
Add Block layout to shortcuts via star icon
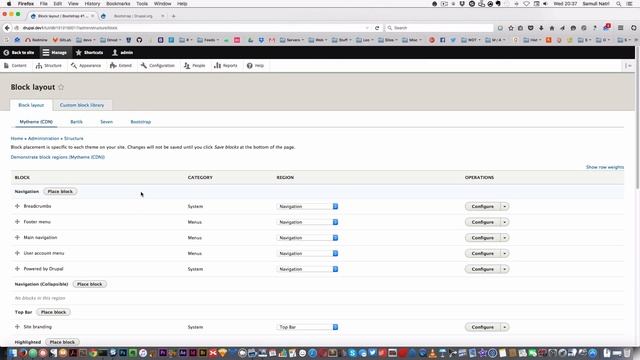61,87
